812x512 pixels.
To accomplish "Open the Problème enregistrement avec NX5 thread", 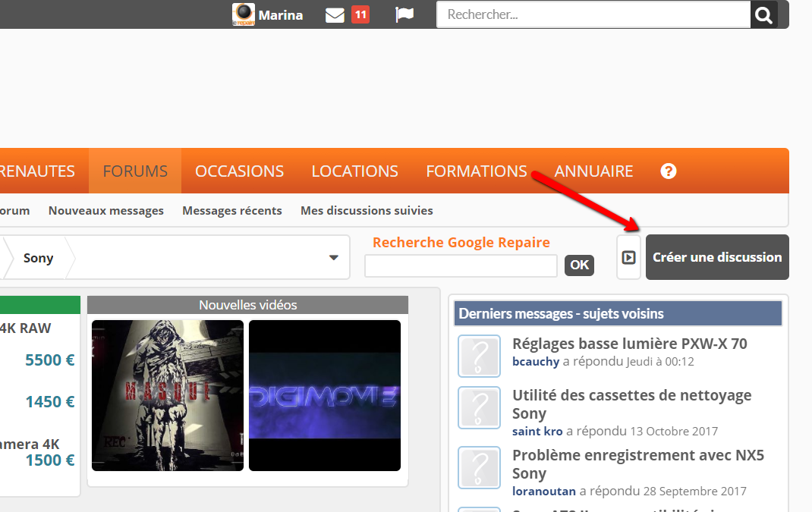I will [637, 464].
